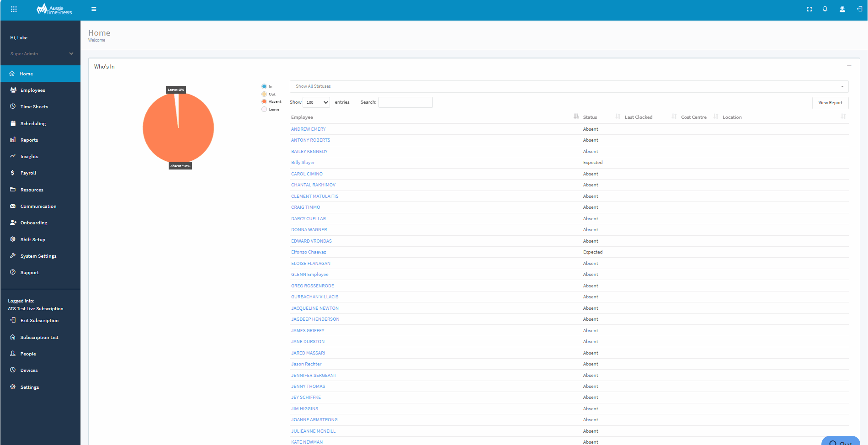Select the In status radio button
This screenshot has width=868, height=445.
264,86
